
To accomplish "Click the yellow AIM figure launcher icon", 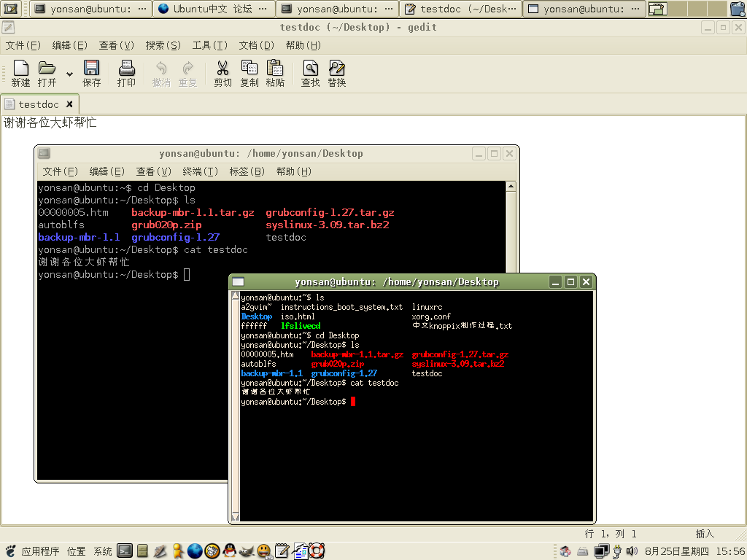I will (x=178, y=551).
